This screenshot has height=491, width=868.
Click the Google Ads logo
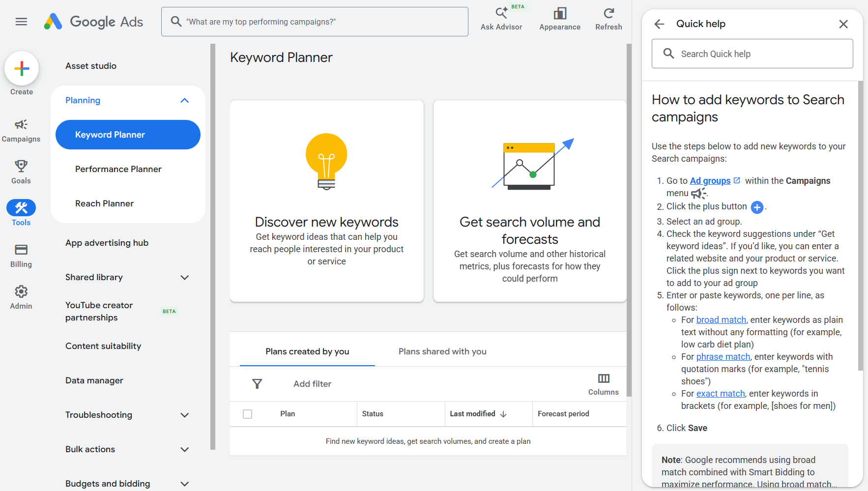pos(93,22)
